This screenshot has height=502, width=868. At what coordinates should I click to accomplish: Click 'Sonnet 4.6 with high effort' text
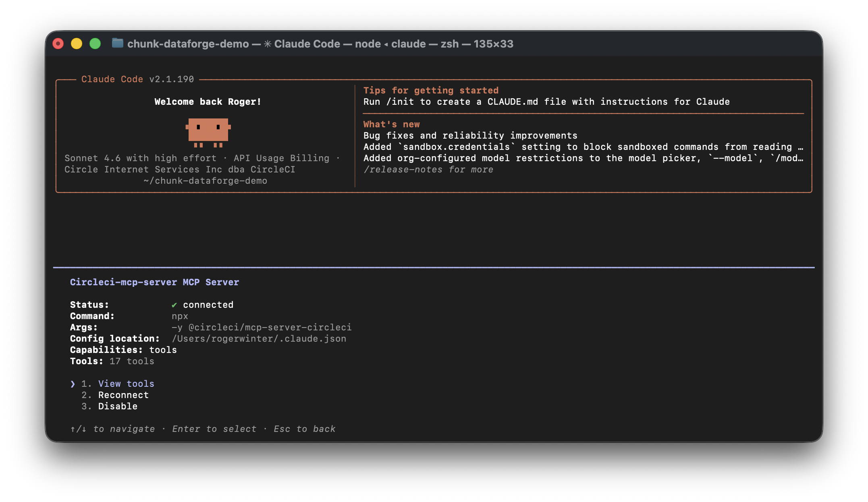pyautogui.click(x=140, y=158)
